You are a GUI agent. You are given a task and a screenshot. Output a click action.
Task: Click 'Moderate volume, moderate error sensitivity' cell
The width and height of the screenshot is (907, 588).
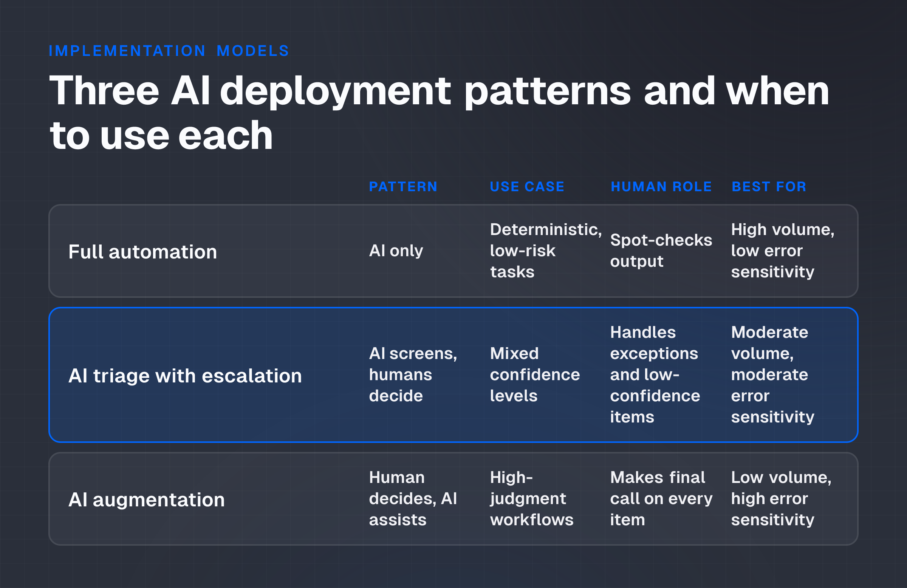[772, 374]
